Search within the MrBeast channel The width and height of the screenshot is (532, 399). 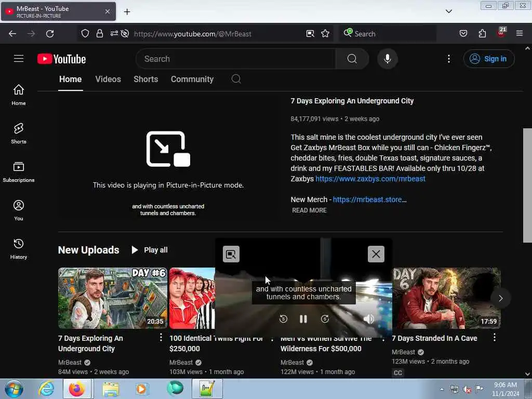236,79
